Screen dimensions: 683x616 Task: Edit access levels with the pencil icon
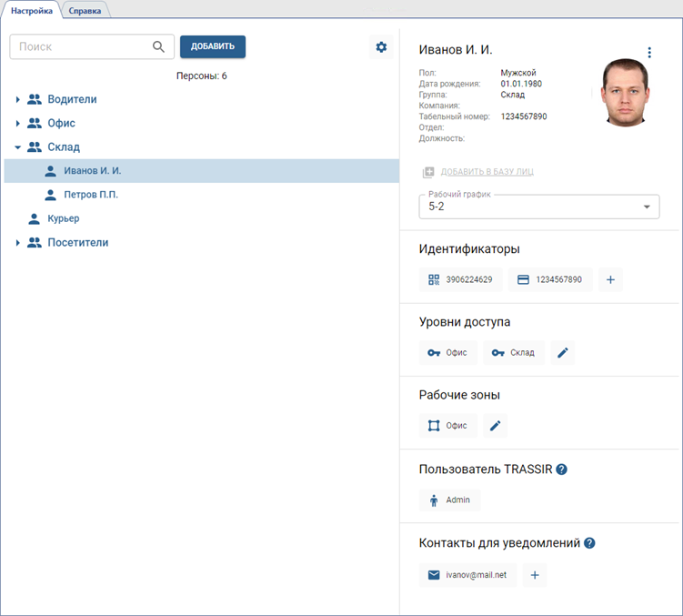point(563,353)
